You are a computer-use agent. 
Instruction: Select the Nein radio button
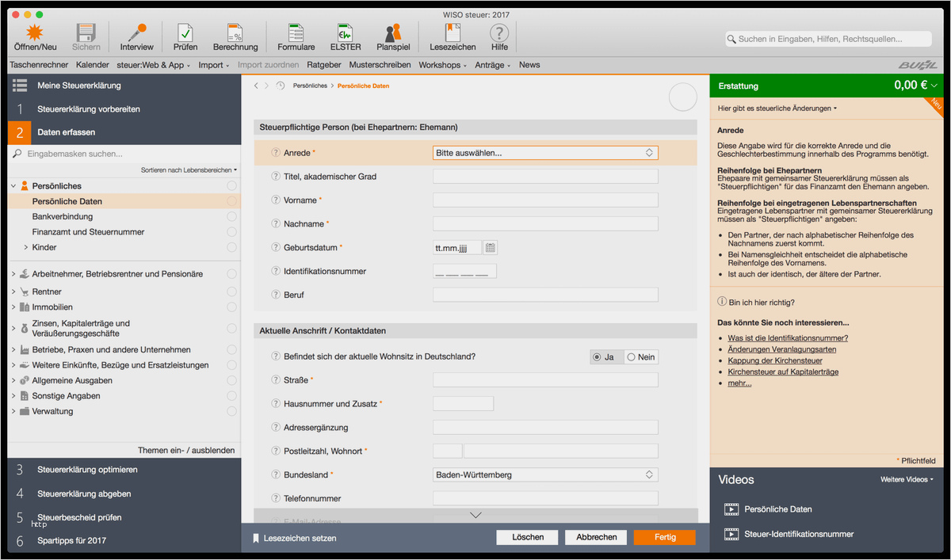[x=632, y=357]
